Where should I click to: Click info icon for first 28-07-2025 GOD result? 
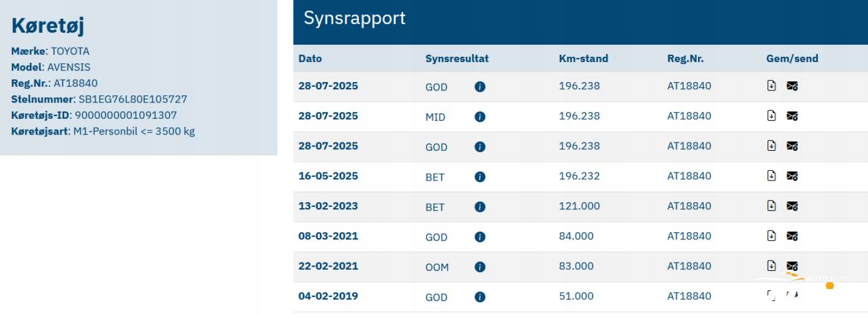[480, 87]
